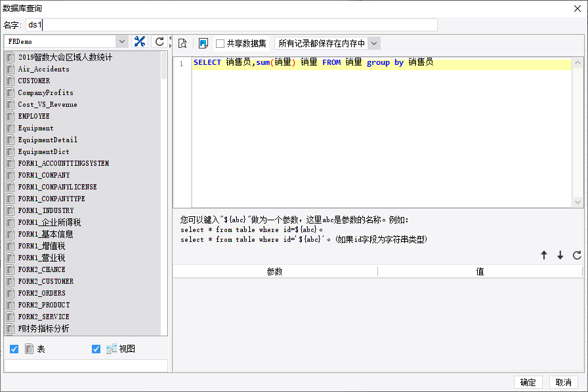Viewport: 588px width, 392px height.
Task: Select the F财务指标分析 table
Action: tap(43, 328)
